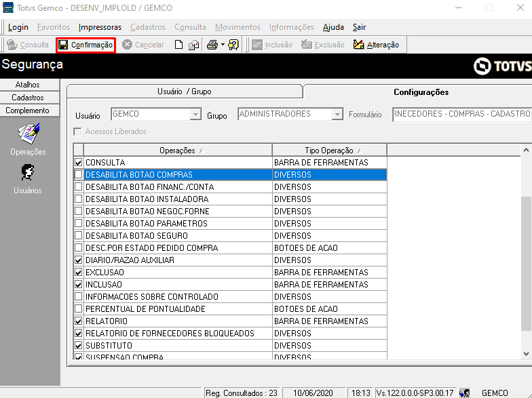Click the help question mark icon
The height and width of the screenshot is (398, 532).
[x=233, y=45]
